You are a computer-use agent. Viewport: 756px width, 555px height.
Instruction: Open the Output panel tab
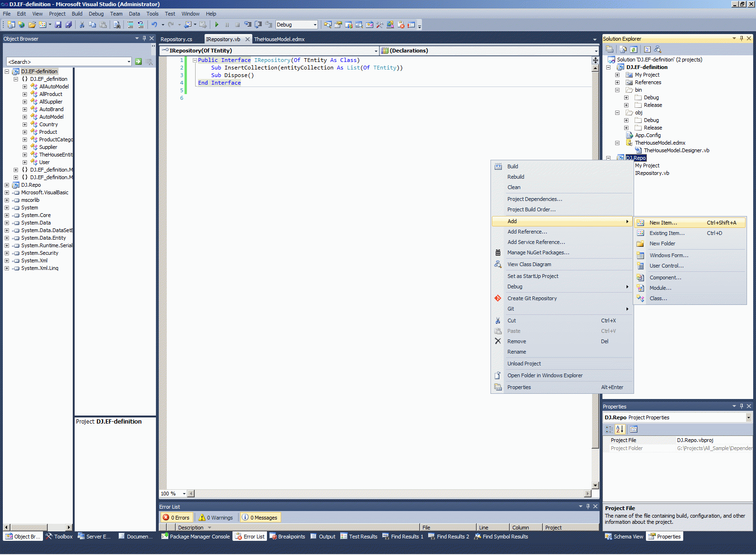coord(323,537)
